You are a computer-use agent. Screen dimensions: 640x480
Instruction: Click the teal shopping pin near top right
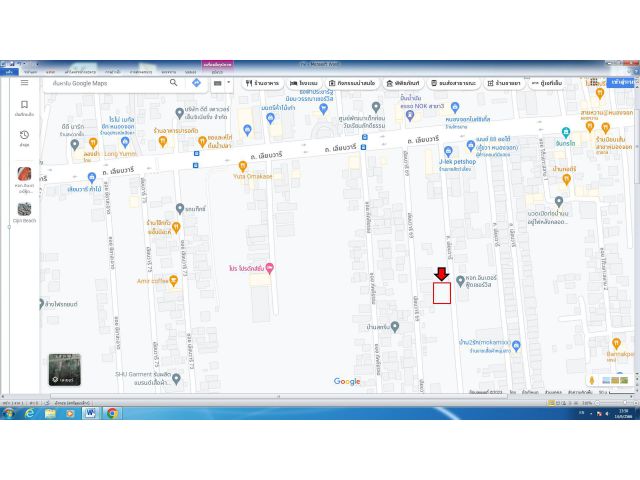click(x=566, y=132)
